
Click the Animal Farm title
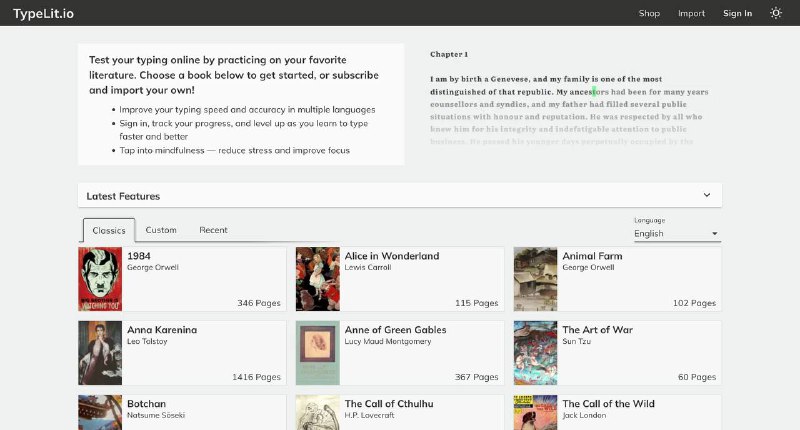(x=592, y=256)
